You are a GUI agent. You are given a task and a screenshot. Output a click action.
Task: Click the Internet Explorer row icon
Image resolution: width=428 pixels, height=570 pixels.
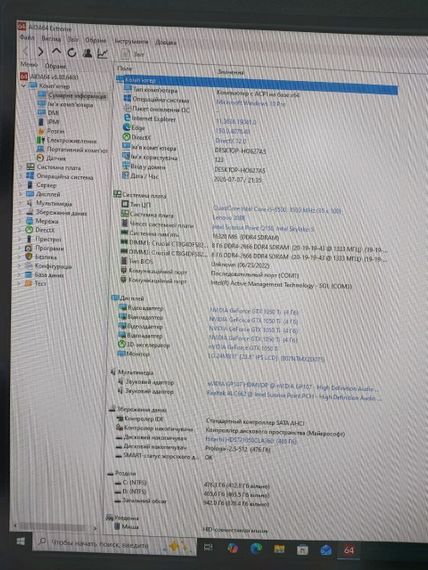pyautogui.click(x=127, y=118)
